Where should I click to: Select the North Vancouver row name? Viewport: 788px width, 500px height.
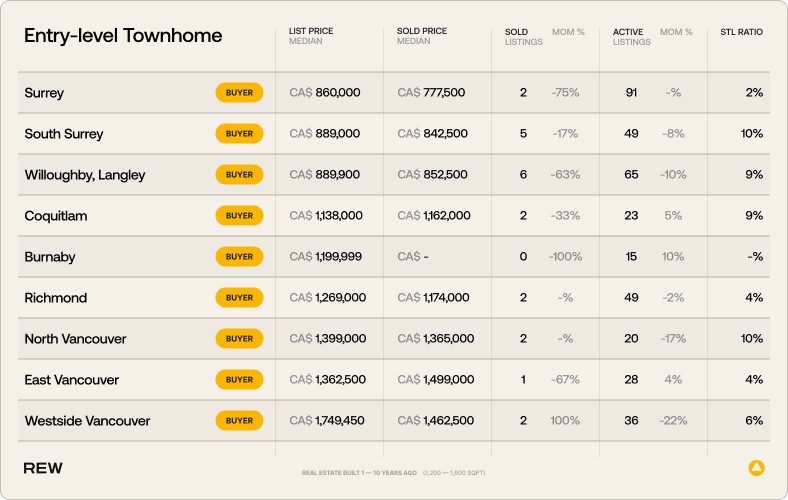75,339
